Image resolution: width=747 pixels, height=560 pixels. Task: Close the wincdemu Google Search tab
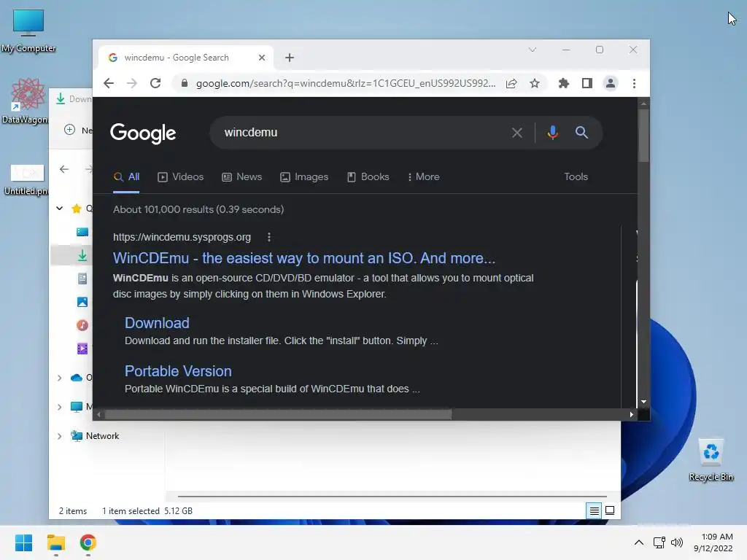(262, 58)
